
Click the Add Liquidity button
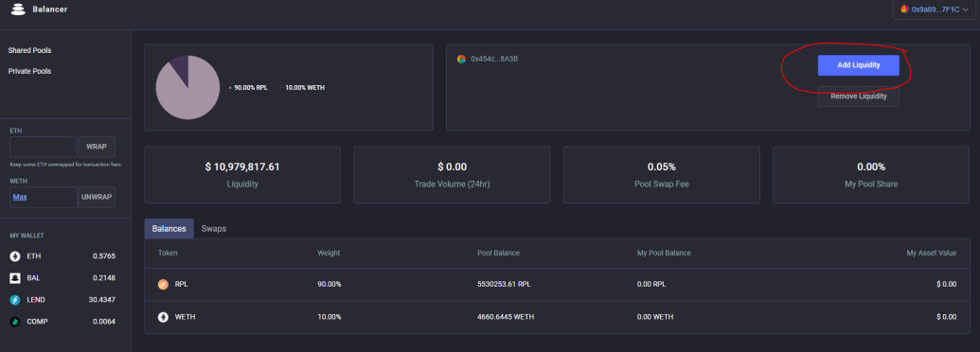tap(858, 65)
